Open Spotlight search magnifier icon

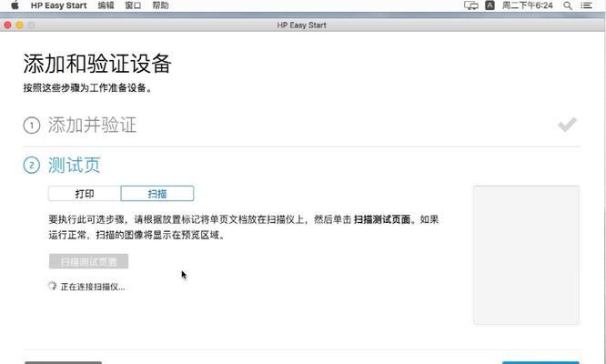coord(568,5)
